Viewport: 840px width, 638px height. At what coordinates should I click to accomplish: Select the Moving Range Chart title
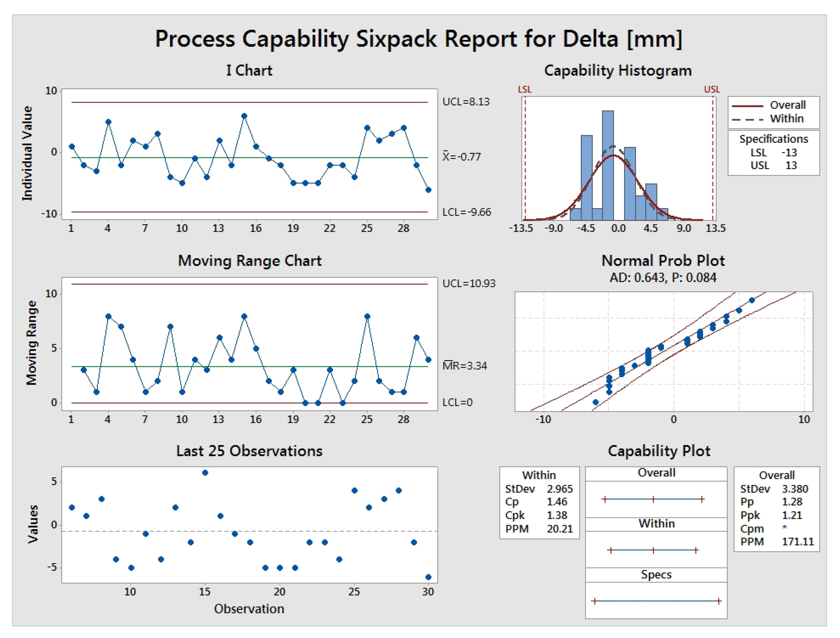tap(249, 261)
